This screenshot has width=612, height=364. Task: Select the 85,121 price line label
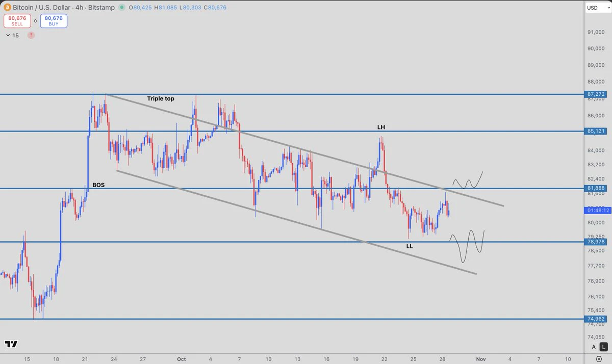(596, 132)
